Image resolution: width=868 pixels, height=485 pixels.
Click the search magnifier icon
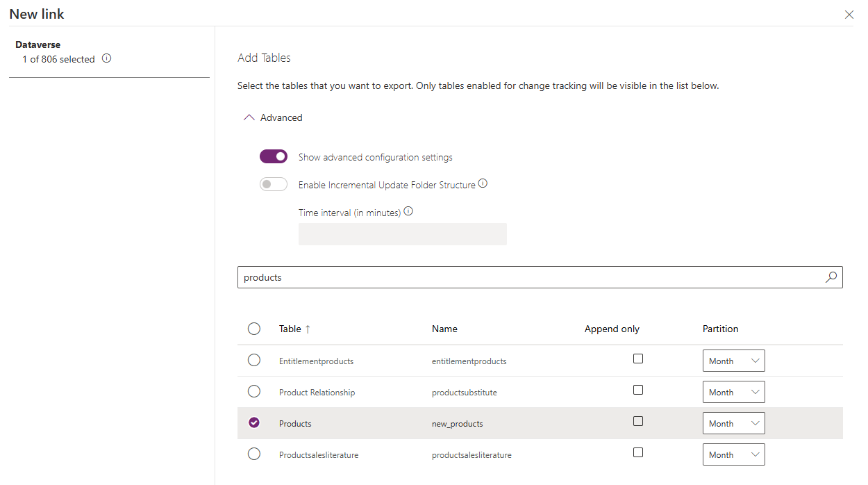tap(831, 277)
